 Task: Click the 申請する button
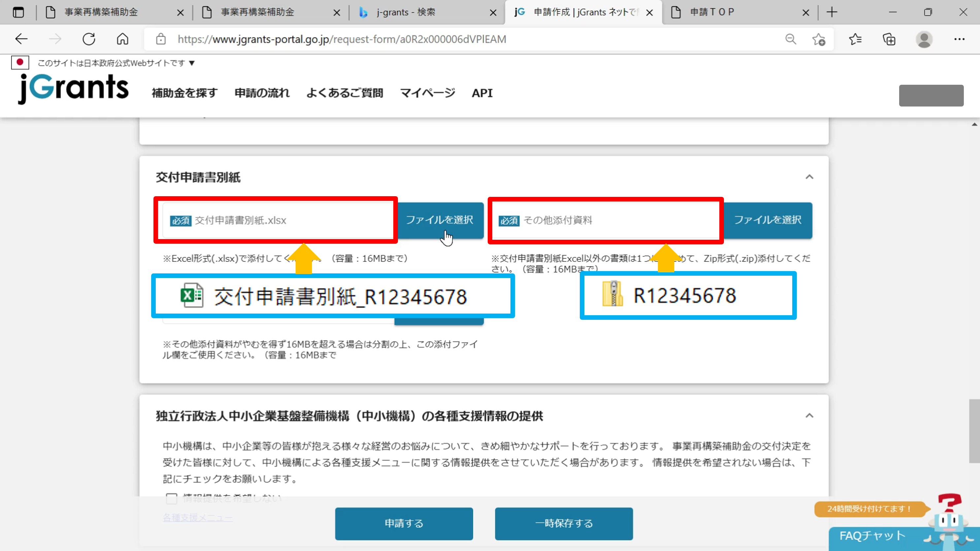coord(404,523)
